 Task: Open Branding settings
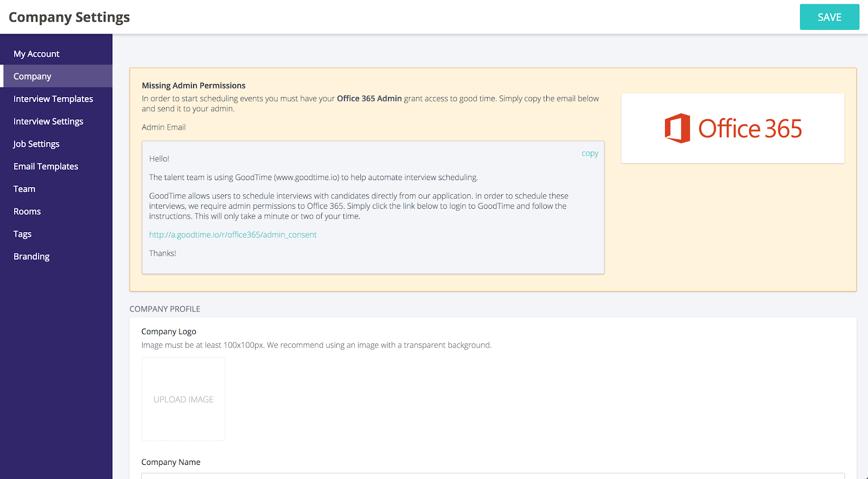click(x=31, y=257)
